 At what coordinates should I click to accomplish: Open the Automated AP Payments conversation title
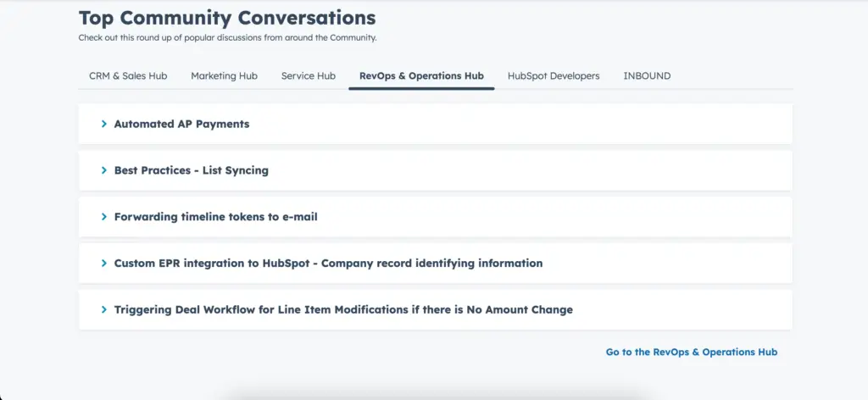[181, 124]
